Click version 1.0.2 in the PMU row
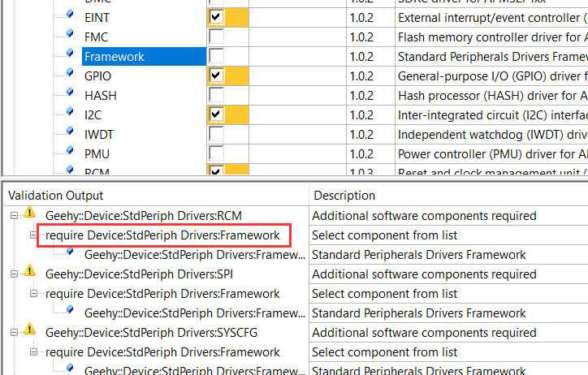 pos(361,154)
